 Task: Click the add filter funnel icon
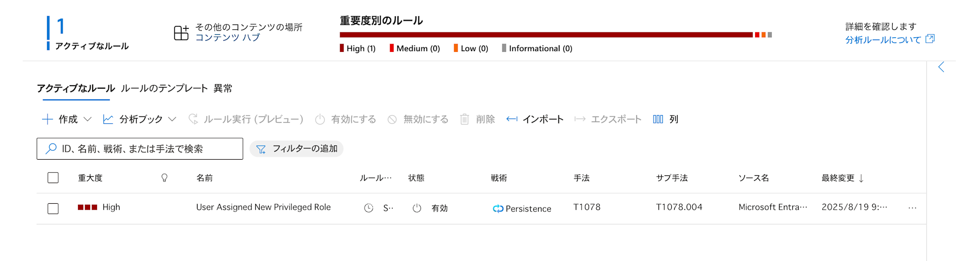pyautogui.click(x=261, y=149)
